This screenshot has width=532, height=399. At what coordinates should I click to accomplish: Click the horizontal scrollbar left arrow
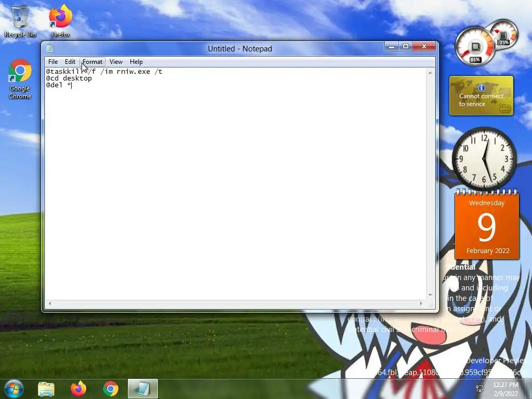tap(50, 303)
